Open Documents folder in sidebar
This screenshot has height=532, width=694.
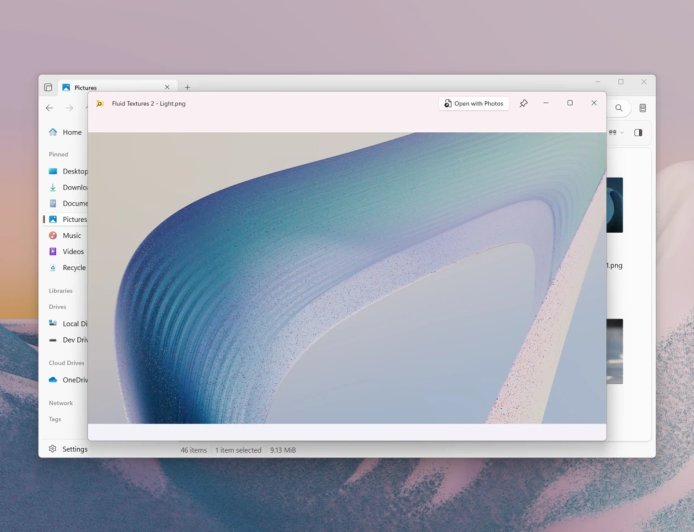[66, 203]
